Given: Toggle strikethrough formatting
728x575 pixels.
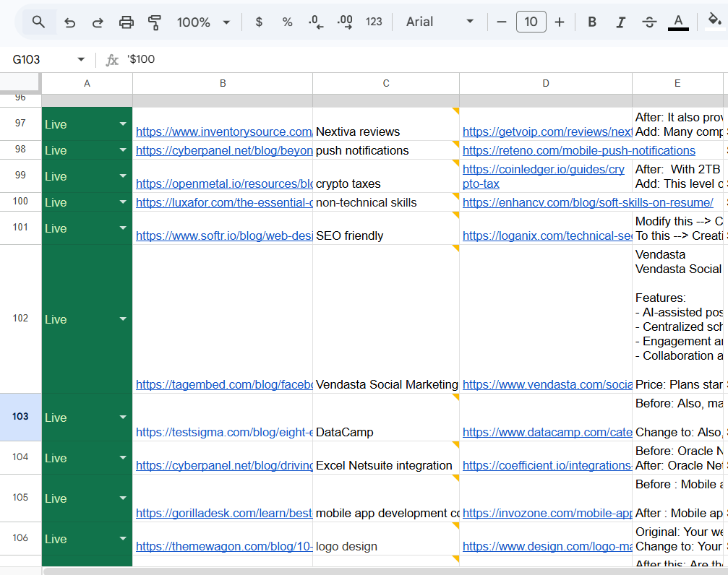Looking at the screenshot, I should 649,22.
